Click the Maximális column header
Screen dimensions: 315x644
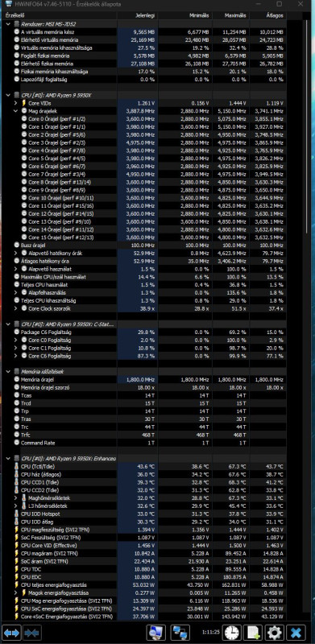click(230, 15)
